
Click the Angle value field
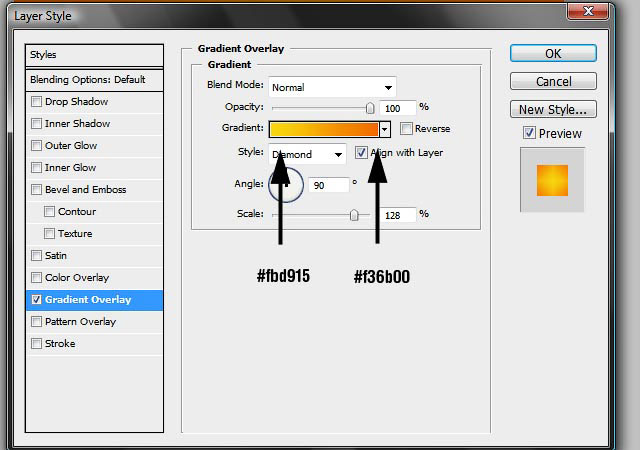coord(329,185)
